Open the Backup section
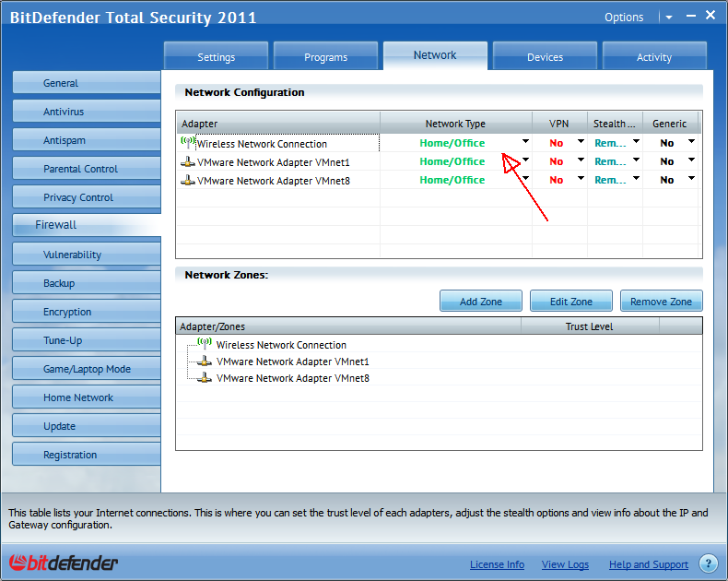 [87, 282]
